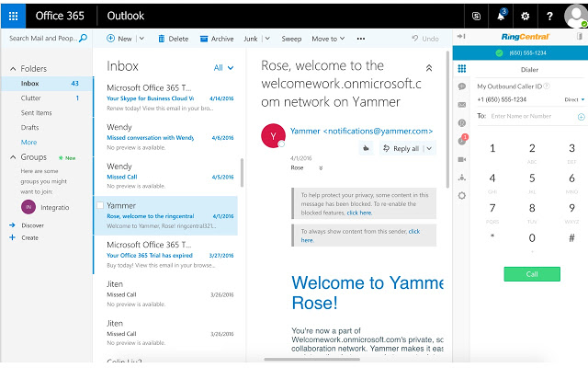Show More folders
588x368 pixels.
click(28, 143)
